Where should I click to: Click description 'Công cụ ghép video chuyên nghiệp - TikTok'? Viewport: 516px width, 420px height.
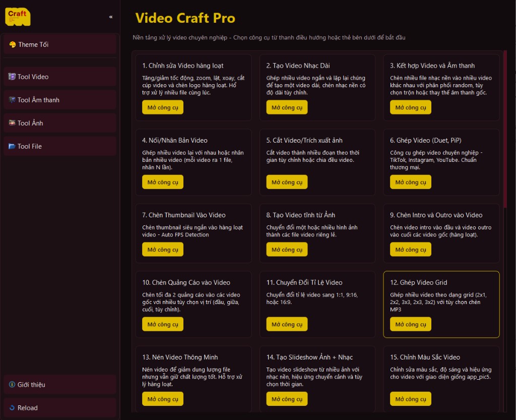[x=436, y=160]
